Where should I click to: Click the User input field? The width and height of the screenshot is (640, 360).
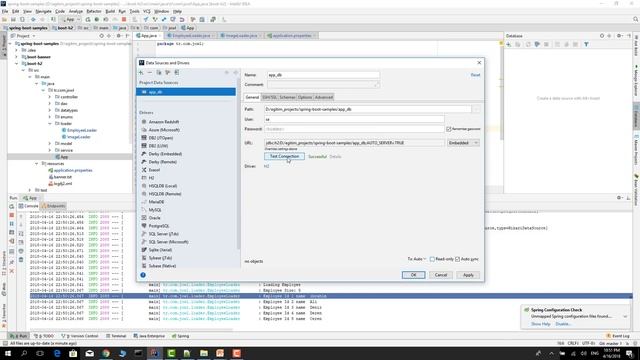[354, 119]
